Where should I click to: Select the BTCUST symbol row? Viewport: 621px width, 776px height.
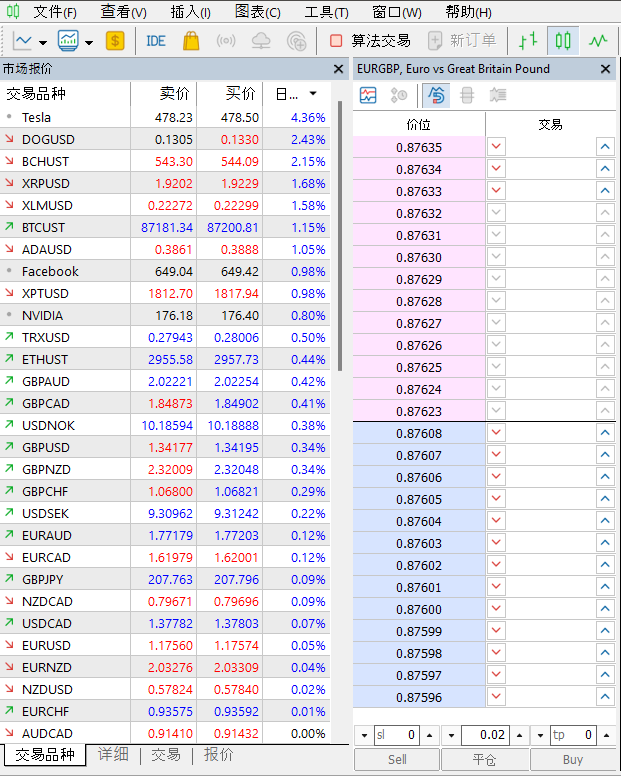[165, 228]
